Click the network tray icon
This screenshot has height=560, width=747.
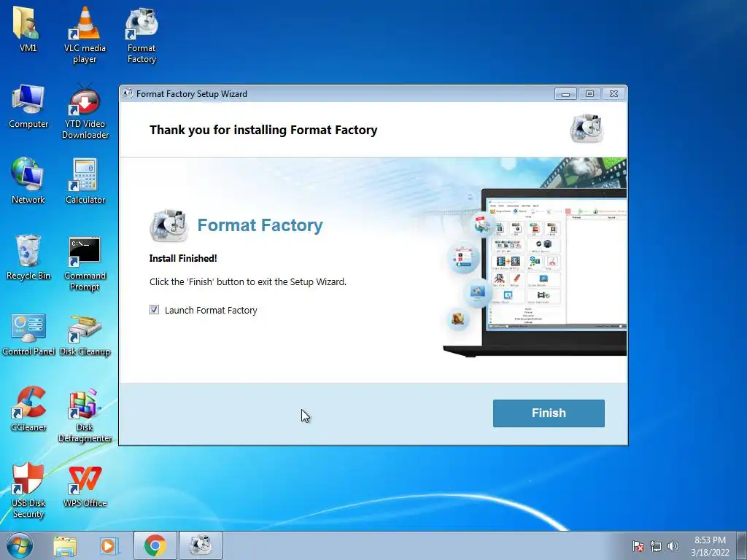point(656,546)
